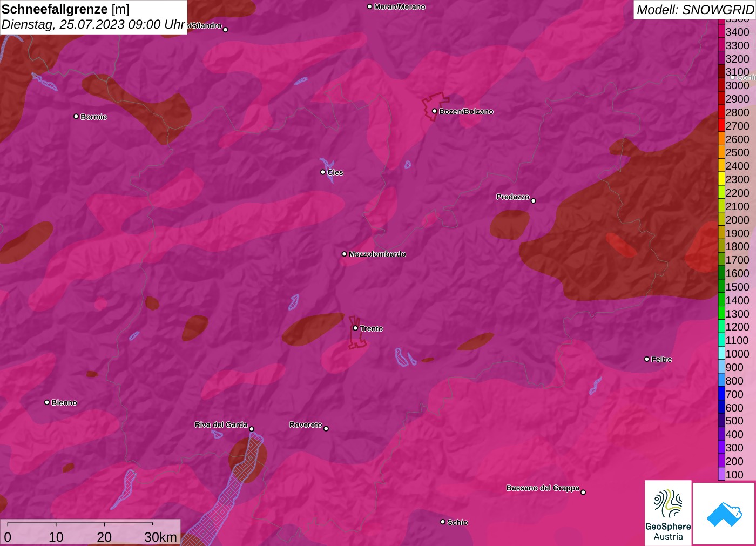This screenshot has height=546, width=756.
Task: Pick the 2300 legend color swatch
Action: (721, 179)
